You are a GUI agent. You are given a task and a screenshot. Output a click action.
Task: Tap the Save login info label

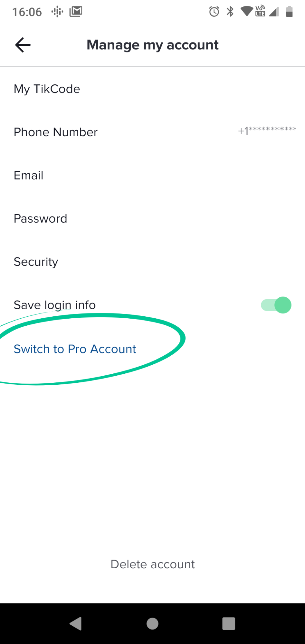point(55,305)
